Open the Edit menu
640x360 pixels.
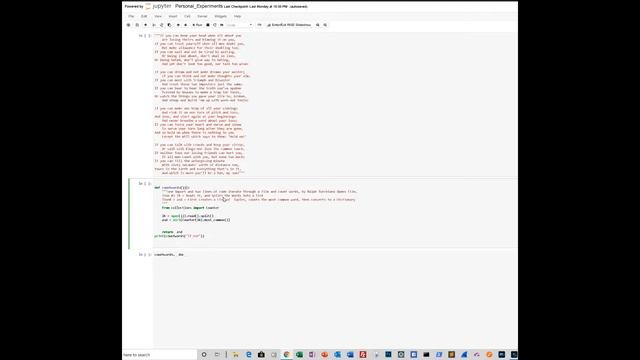(x=144, y=16)
